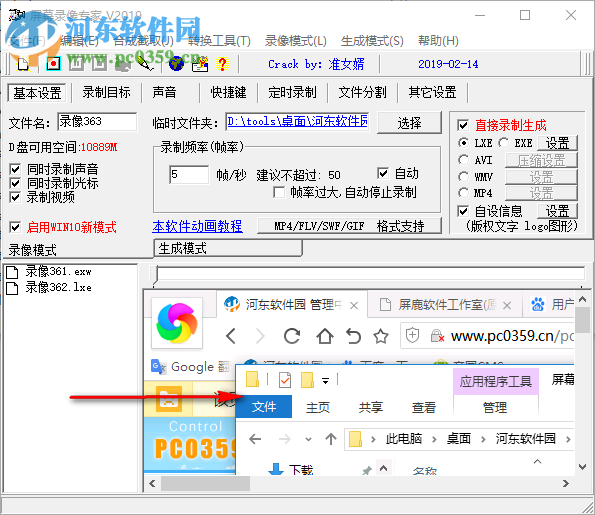Close the 河东软件园 管理 browser tab
Viewport: 595px width, 515px height.
click(354, 306)
